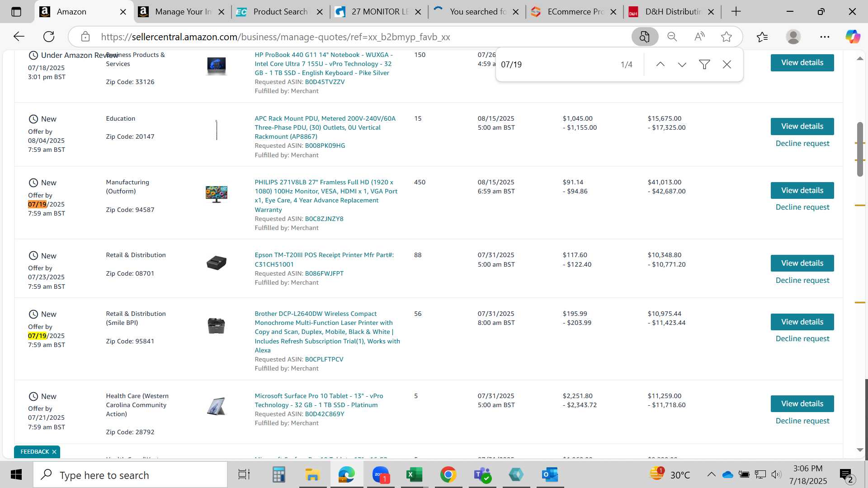Open the notification center icon
This screenshot has height=488, width=868.
tap(846, 475)
